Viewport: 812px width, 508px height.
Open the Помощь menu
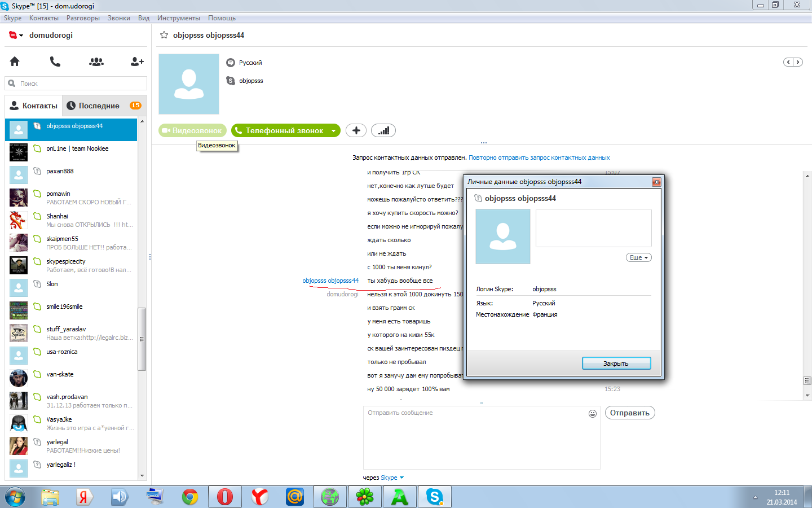point(222,18)
